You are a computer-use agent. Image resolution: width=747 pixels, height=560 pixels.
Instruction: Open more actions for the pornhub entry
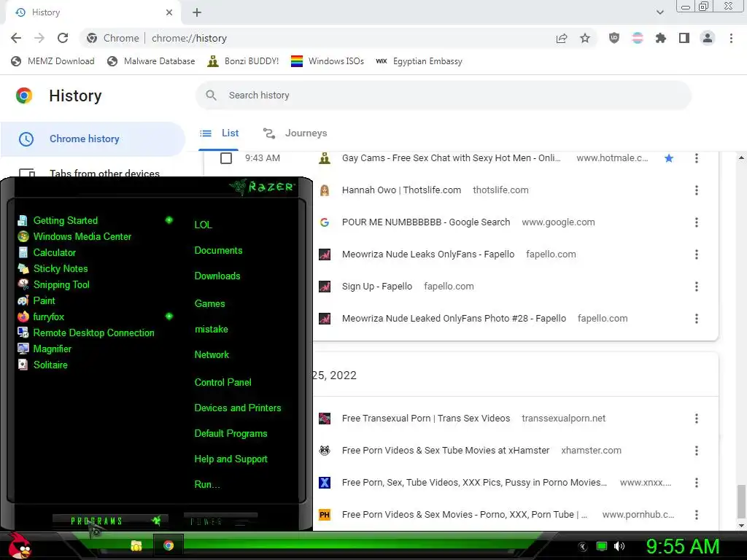(697, 515)
